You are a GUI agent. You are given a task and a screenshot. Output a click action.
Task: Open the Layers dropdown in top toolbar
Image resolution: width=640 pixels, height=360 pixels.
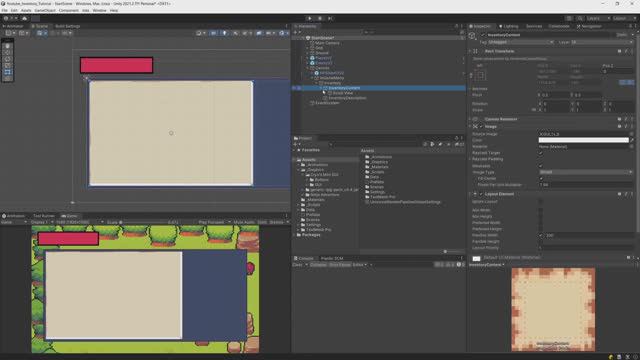(598, 18)
